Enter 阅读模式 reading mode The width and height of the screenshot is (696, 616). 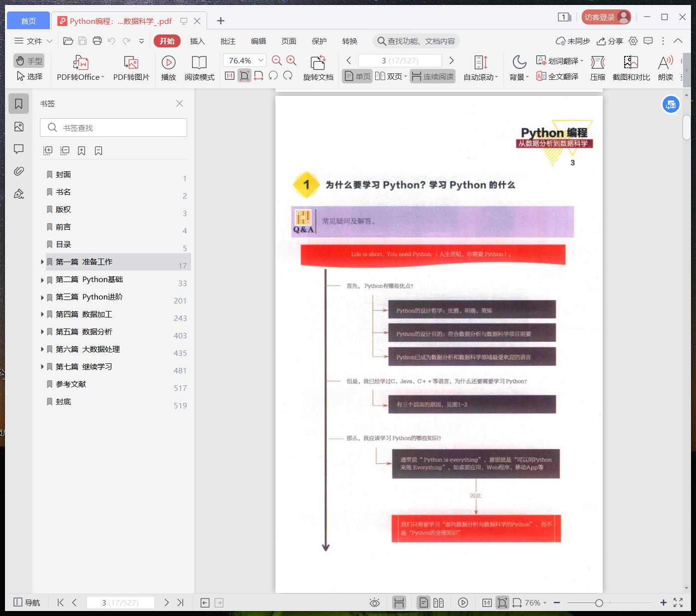point(199,68)
